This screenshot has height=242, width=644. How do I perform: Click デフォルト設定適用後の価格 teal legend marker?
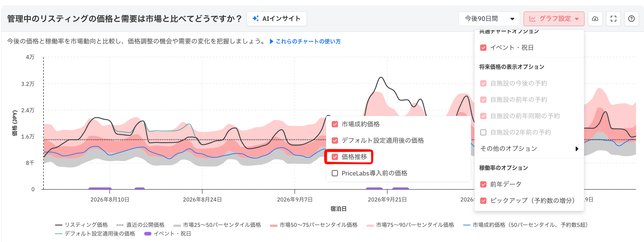[x=59, y=234]
